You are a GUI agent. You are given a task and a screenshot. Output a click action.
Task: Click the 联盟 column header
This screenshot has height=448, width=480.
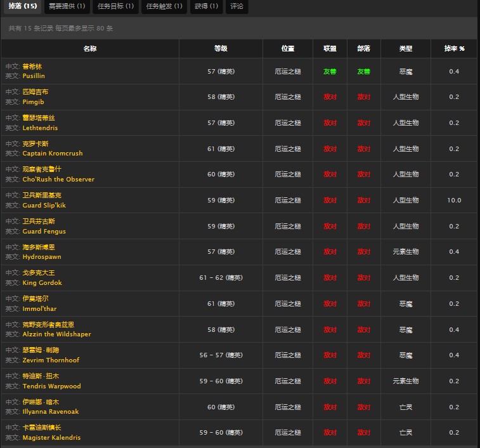click(x=330, y=49)
